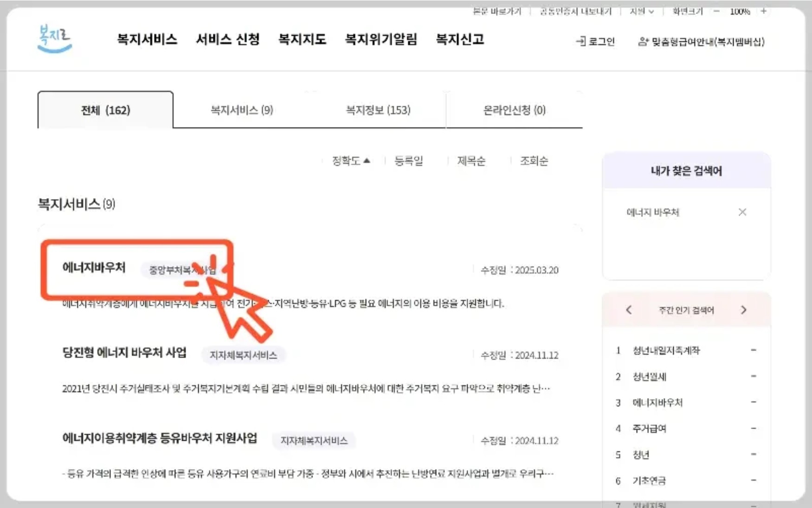The image size is (812, 508).
Task: Click the 지자체복지서비스 tag beside 당진형 에너지 바우처
Action: (x=243, y=355)
